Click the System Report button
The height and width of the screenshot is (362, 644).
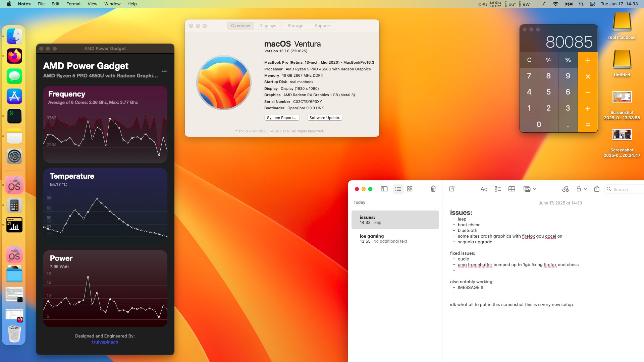(x=281, y=118)
